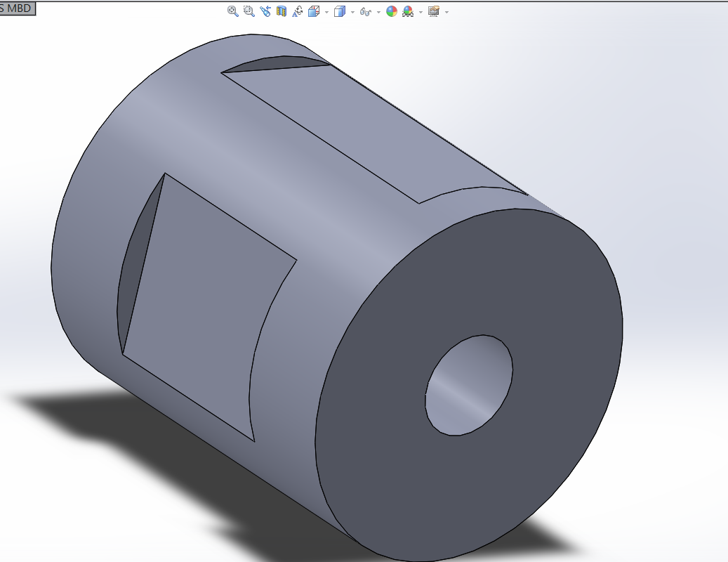Screen dimensions: 728x562
Task: Expand the View Orientation dropdown arrow
Action: click(x=327, y=12)
